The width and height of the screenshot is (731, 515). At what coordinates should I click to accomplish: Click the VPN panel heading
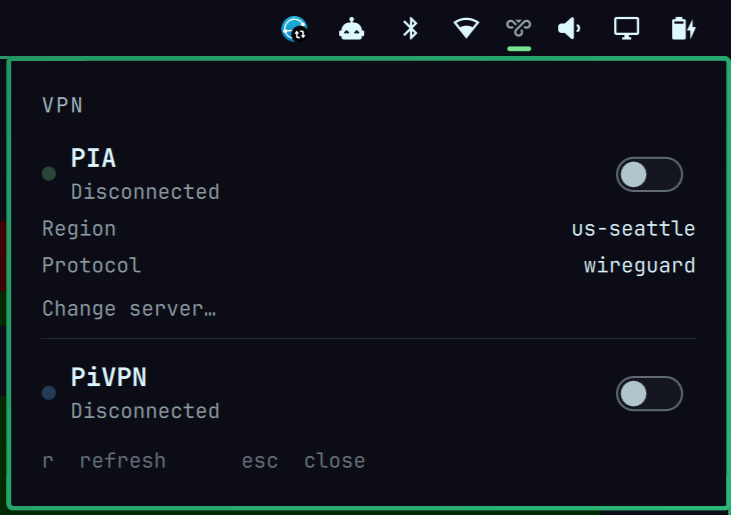coord(62,105)
